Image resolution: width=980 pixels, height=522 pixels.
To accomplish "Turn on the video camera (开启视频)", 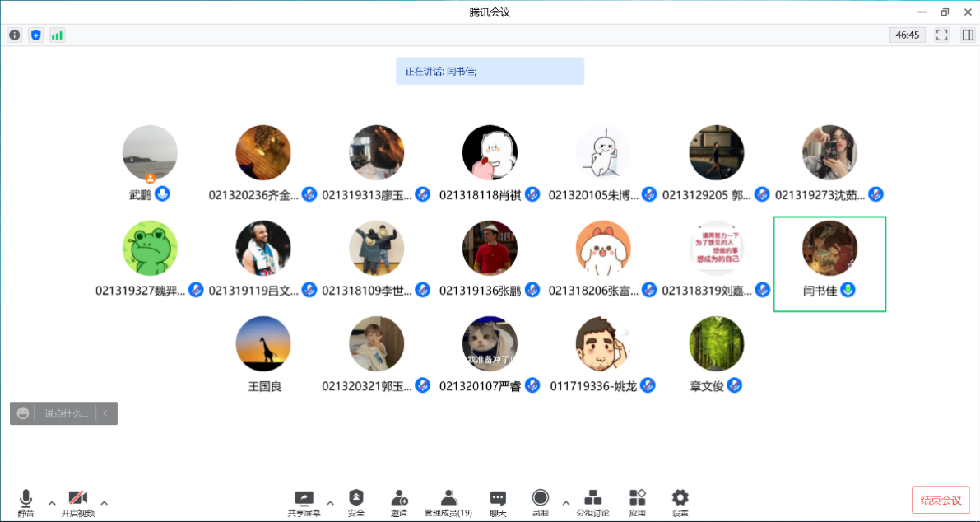I will (x=78, y=502).
